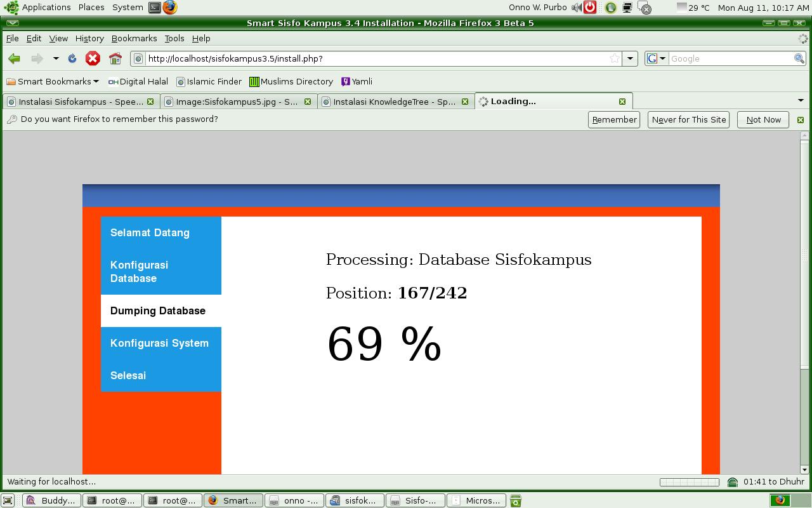Click the Back navigation arrow
Screen dimensions: 812x508
pos(14,58)
